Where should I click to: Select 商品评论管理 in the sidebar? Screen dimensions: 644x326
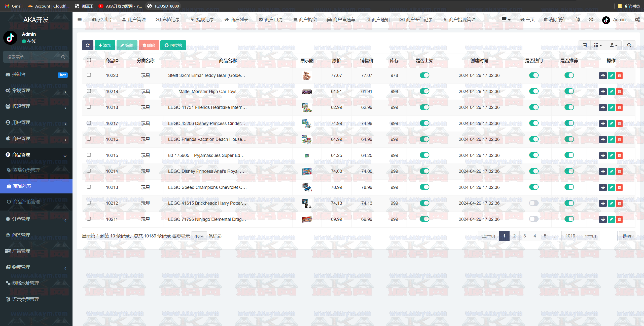[x=26, y=202]
